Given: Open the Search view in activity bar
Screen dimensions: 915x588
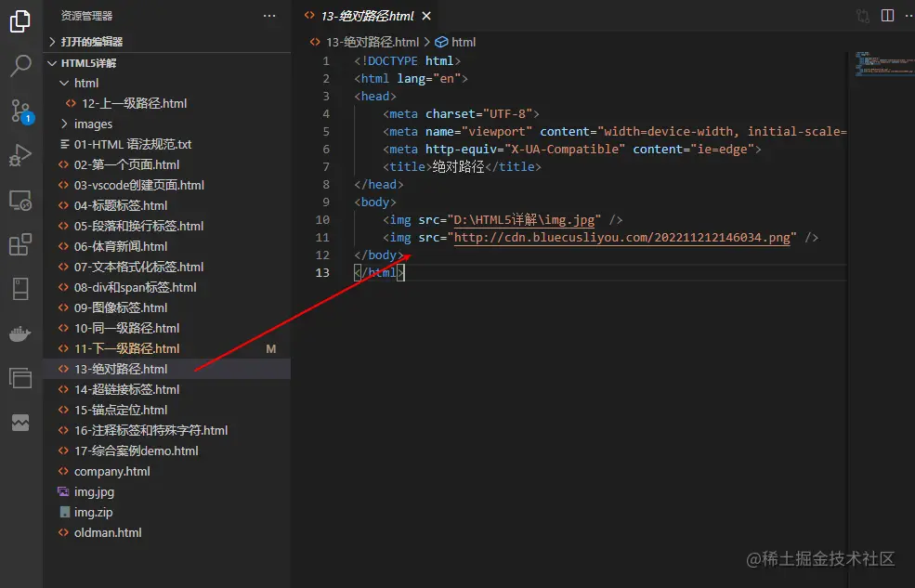Looking at the screenshot, I should point(20,65).
